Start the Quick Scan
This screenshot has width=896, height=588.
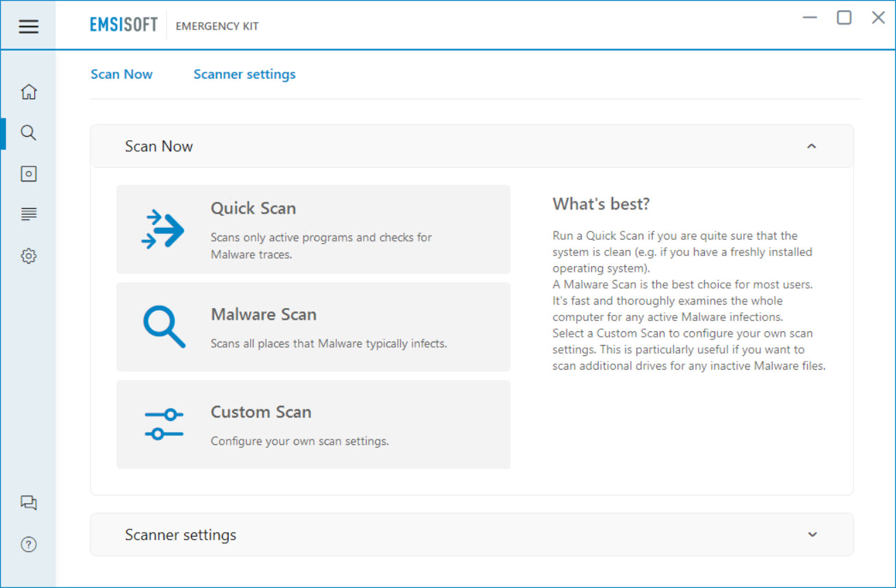point(313,229)
